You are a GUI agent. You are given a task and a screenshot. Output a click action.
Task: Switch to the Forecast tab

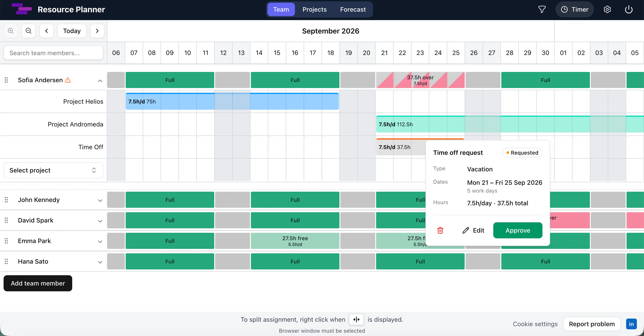[x=353, y=9]
